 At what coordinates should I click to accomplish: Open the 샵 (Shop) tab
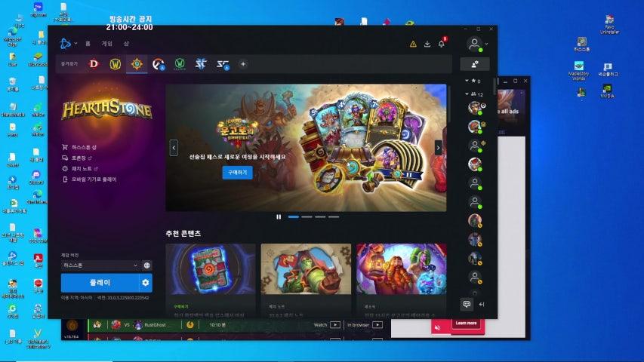[x=126, y=44]
